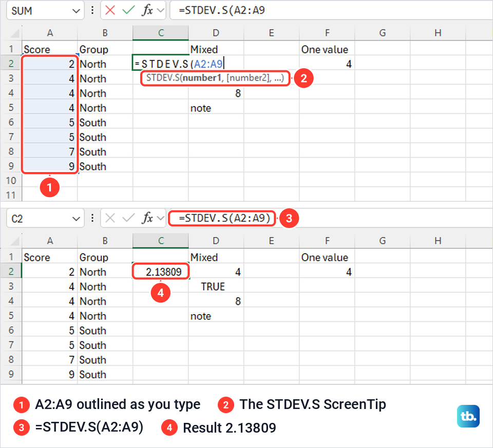Image resolution: width=493 pixels, height=448 pixels.
Task: Select column E header in the bottom sheet
Action: tap(271, 241)
